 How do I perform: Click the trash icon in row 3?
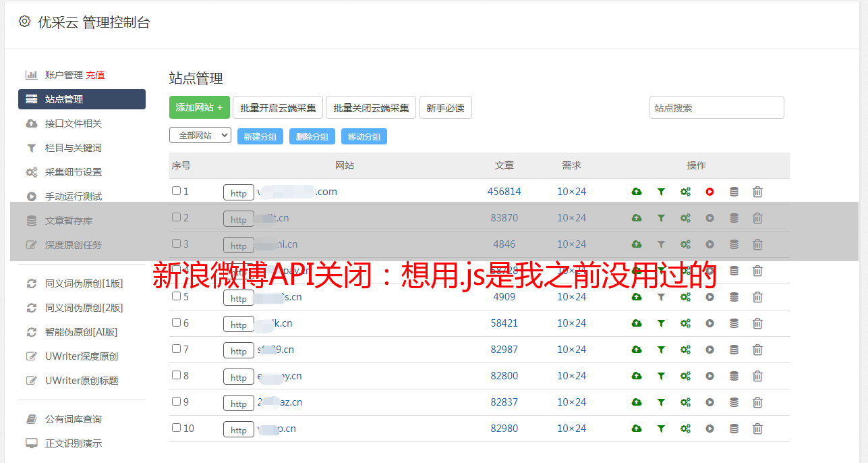757,244
